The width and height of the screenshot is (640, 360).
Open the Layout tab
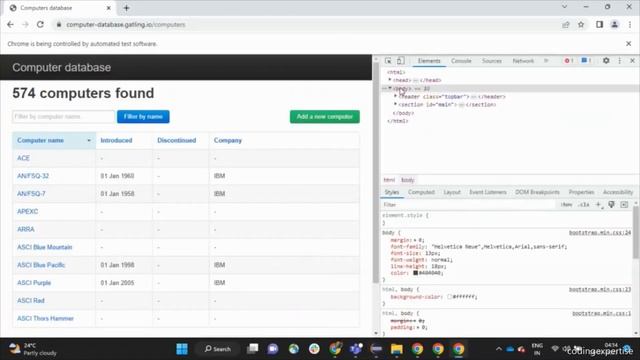click(x=452, y=192)
